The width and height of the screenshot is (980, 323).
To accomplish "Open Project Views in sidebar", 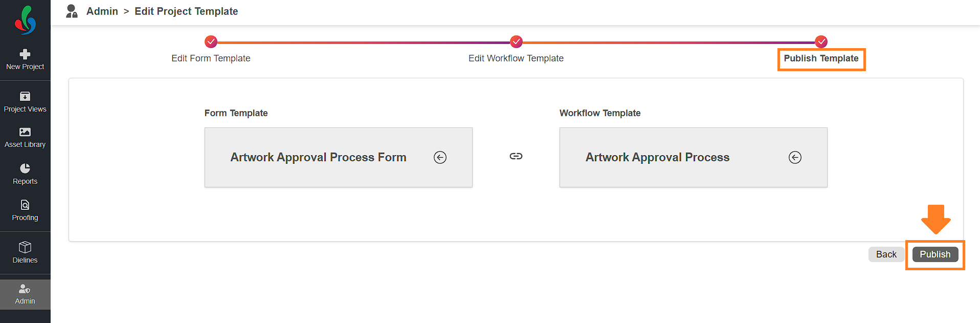I will tap(25, 102).
